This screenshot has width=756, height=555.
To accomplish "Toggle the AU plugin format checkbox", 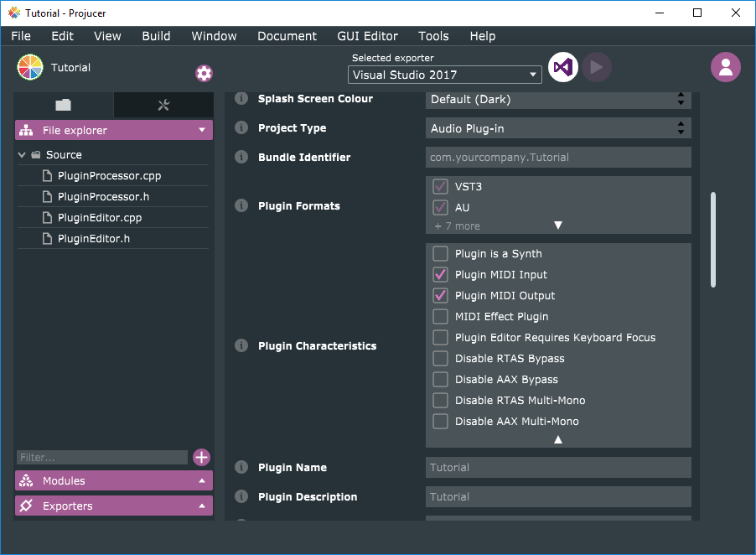I will pyautogui.click(x=440, y=207).
